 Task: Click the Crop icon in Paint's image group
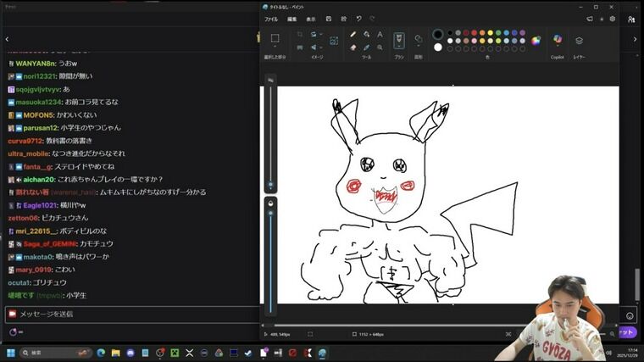click(300, 35)
